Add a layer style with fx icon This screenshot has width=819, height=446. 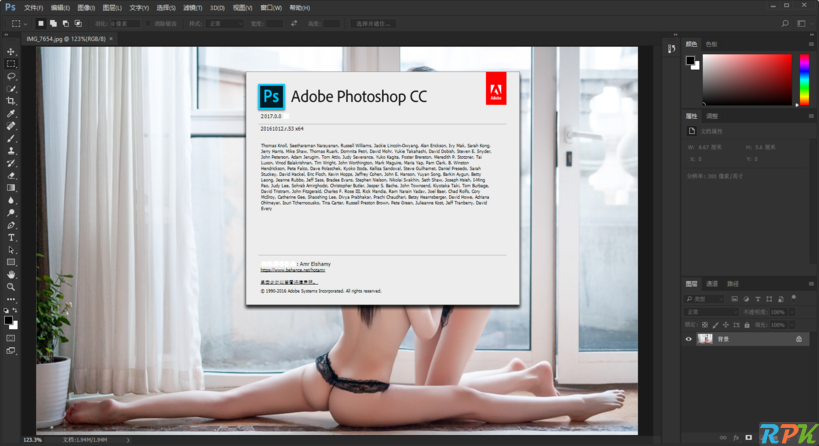pos(736,438)
